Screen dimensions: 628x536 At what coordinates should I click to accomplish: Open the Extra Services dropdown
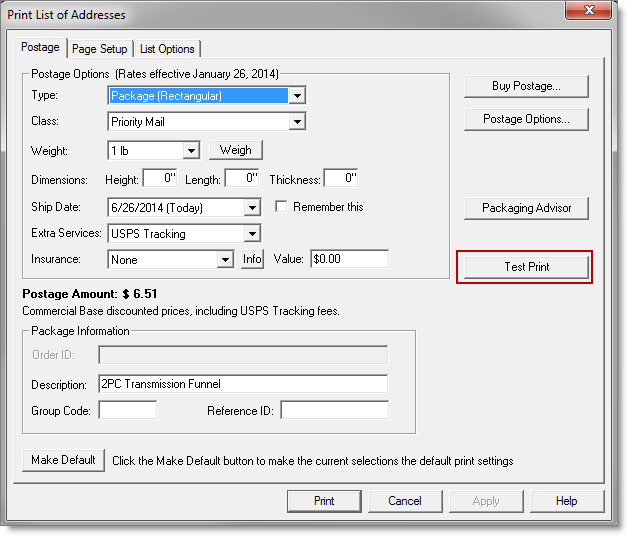click(x=252, y=234)
